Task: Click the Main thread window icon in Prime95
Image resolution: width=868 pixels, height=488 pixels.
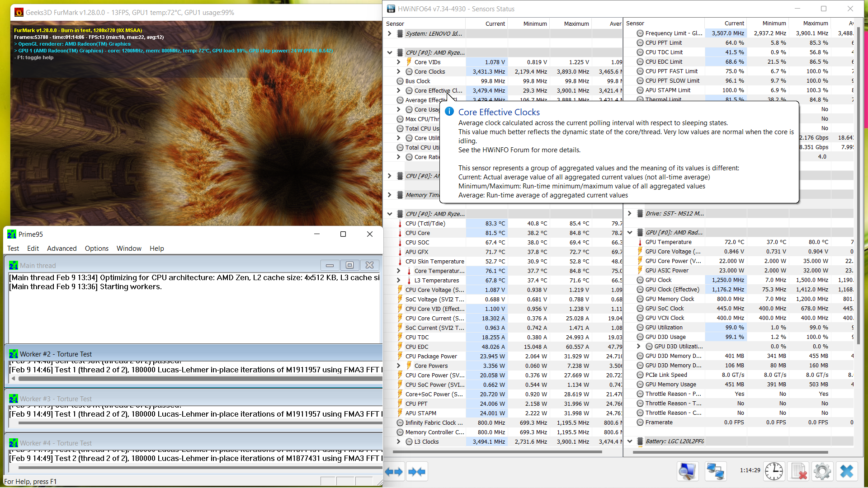Action: (14, 266)
